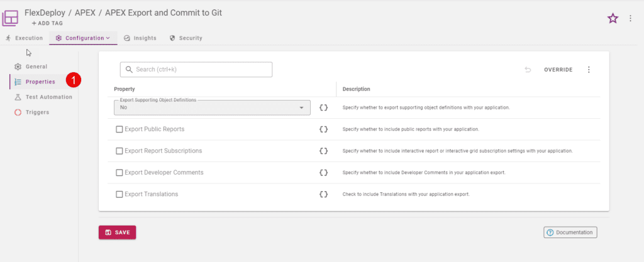644x262 pixels.
Task: Open the header three-dot menu
Action: coord(630,18)
